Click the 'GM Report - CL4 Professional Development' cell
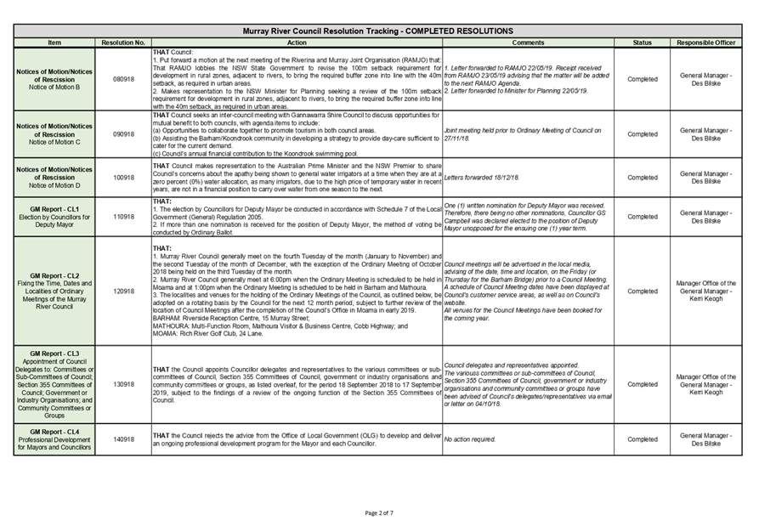Screen dimensions: 759x532 point(54,440)
